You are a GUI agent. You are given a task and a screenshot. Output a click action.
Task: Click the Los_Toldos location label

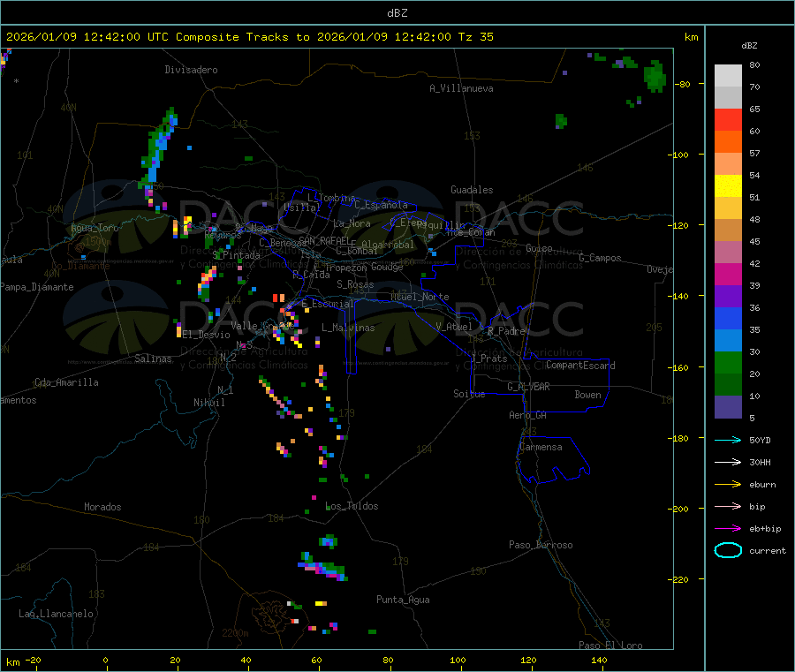352,506
